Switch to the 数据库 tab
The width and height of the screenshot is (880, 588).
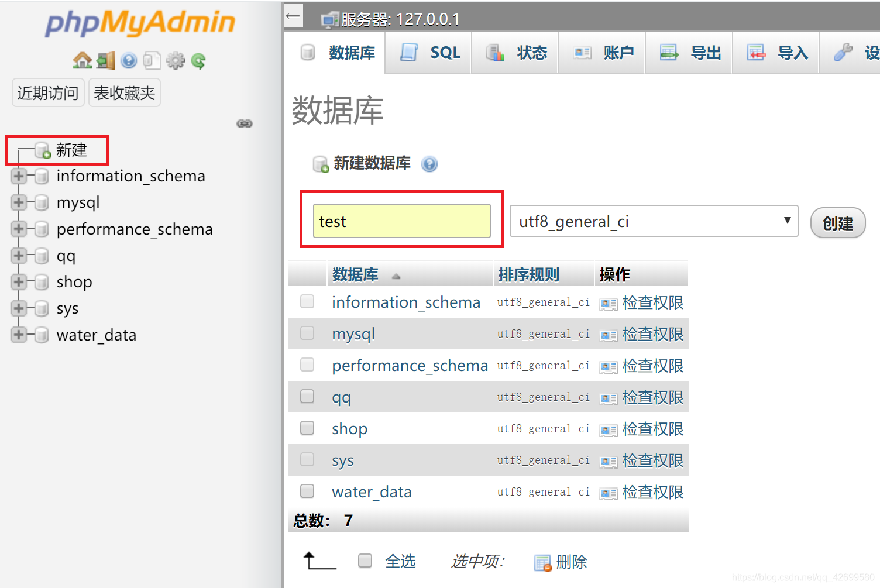pyautogui.click(x=335, y=53)
